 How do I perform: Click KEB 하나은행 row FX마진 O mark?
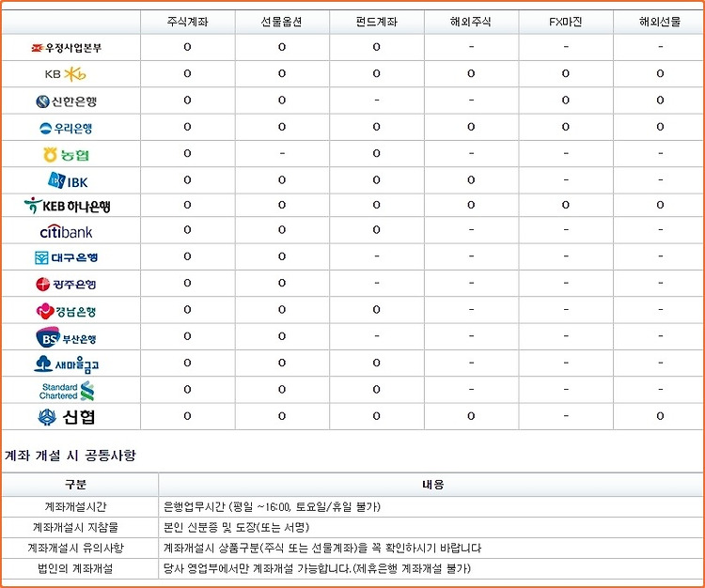(x=566, y=205)
